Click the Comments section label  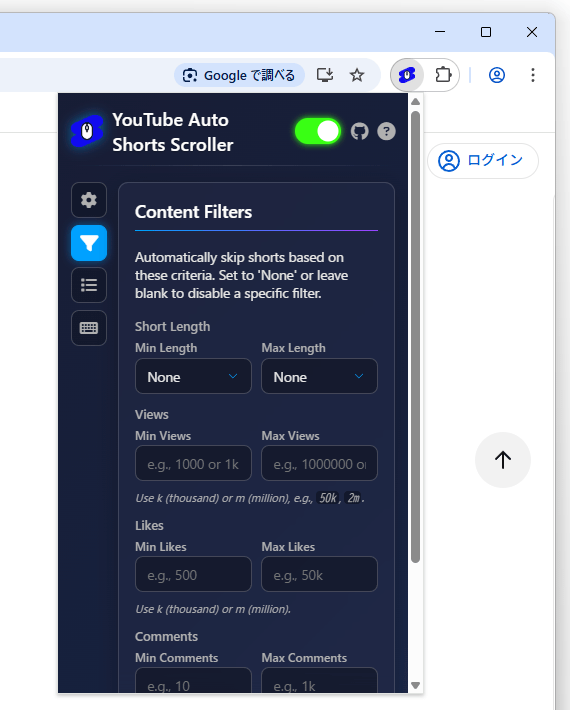click(x=166, y=636)
